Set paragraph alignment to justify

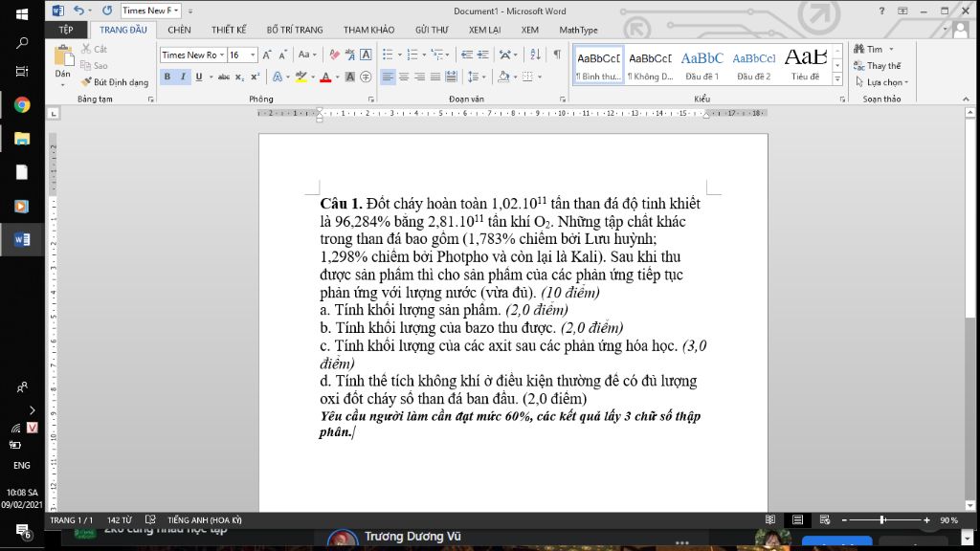(435, 77)
